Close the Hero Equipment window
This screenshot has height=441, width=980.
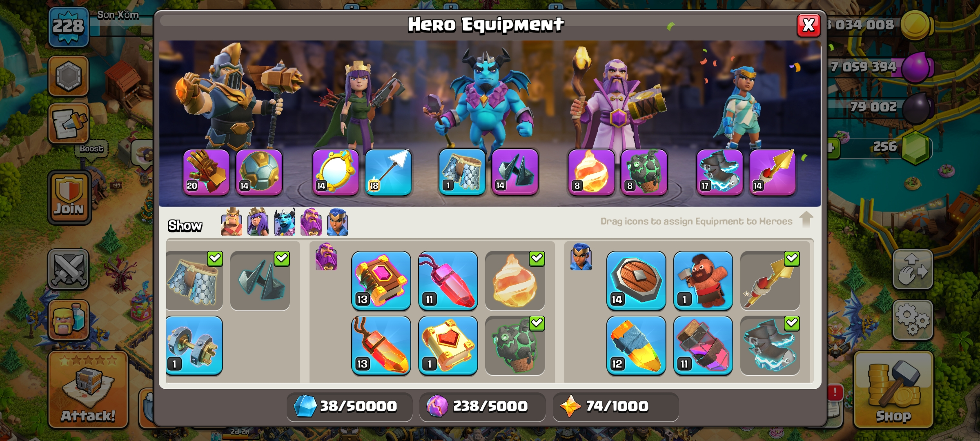click(808, 25)
